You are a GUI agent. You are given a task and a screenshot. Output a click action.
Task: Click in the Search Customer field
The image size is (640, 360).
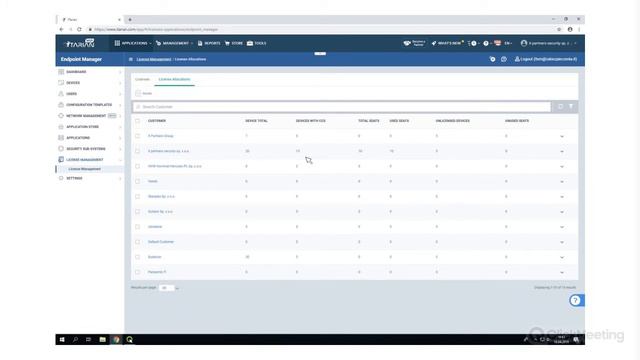coord(342,107)
